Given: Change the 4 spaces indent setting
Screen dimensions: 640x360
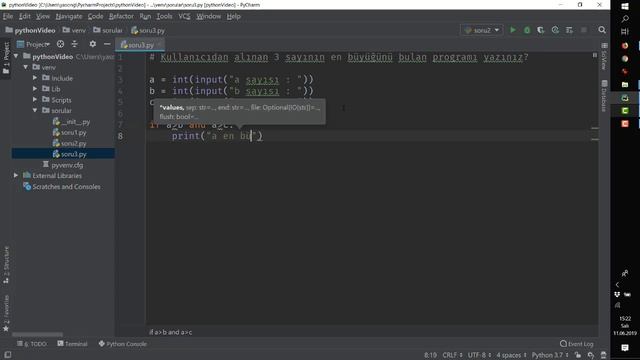Looking at the screenshot, I should [511, 355].
